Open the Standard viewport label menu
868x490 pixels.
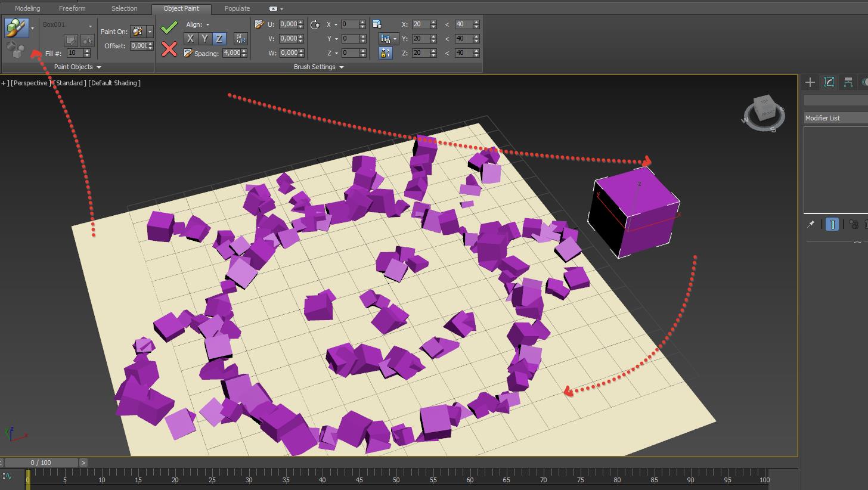[70, 83]
